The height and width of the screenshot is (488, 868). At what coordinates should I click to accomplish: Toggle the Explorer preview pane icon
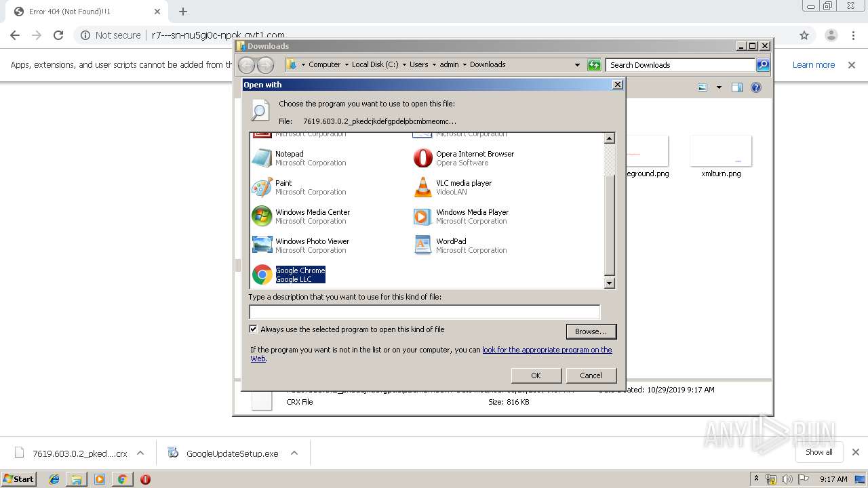737,87
